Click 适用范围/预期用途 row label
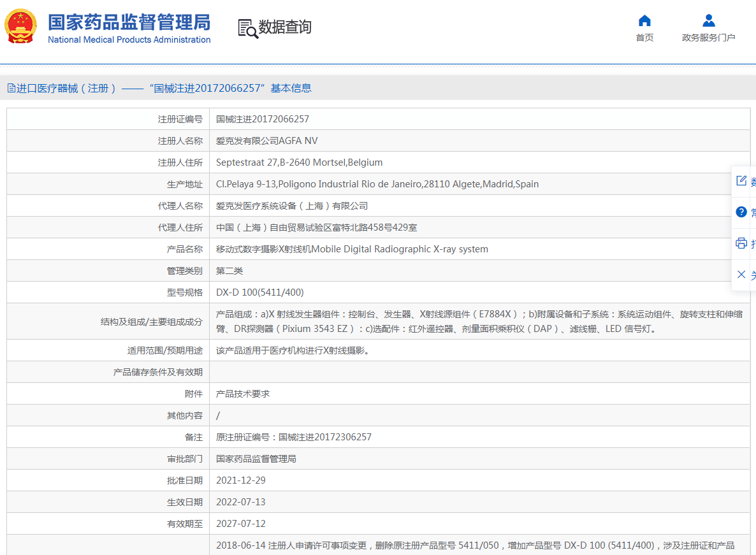 165,350
